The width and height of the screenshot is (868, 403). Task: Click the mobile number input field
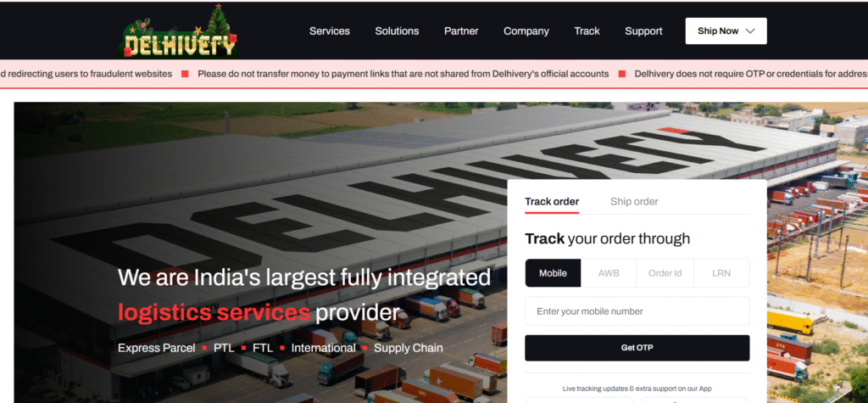tap(637, 311)
